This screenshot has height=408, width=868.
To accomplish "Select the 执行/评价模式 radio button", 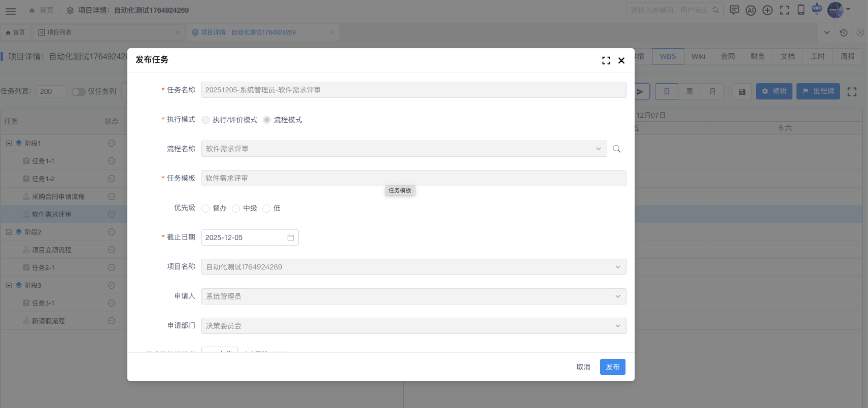I will coord(205,120).
